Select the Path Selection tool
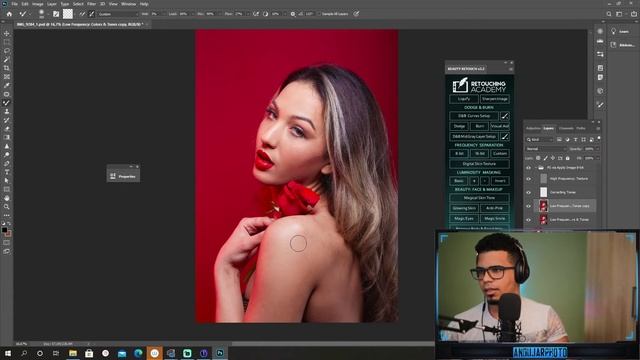The height and width of the screenshot is (360, 640). (x=7, y=180)
